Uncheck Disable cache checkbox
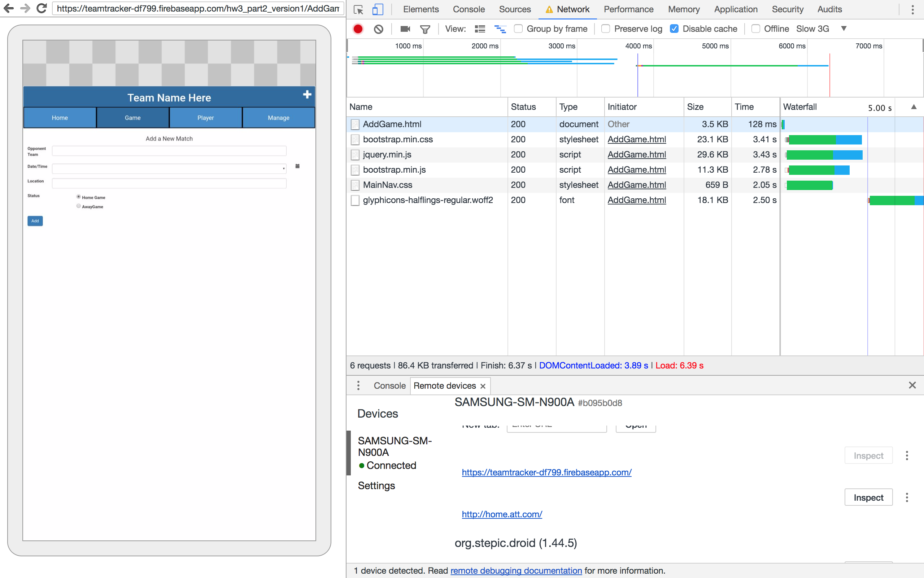This screenshot has width=924, height=578. click(674, 29)
